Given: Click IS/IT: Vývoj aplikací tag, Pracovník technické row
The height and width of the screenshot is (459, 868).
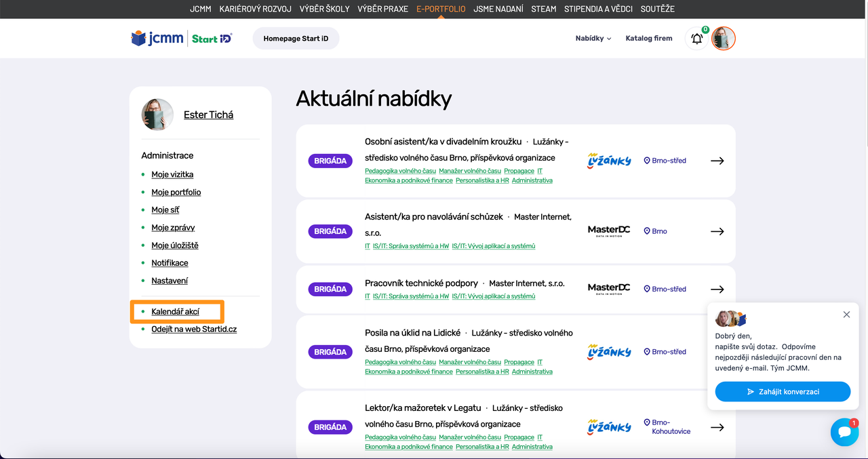Looking at the screenshot, I should pyautogui.click(x=494, y=296).
